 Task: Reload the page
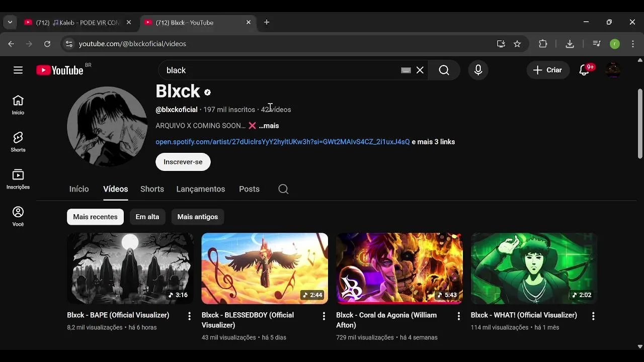(x=47, y=44)
